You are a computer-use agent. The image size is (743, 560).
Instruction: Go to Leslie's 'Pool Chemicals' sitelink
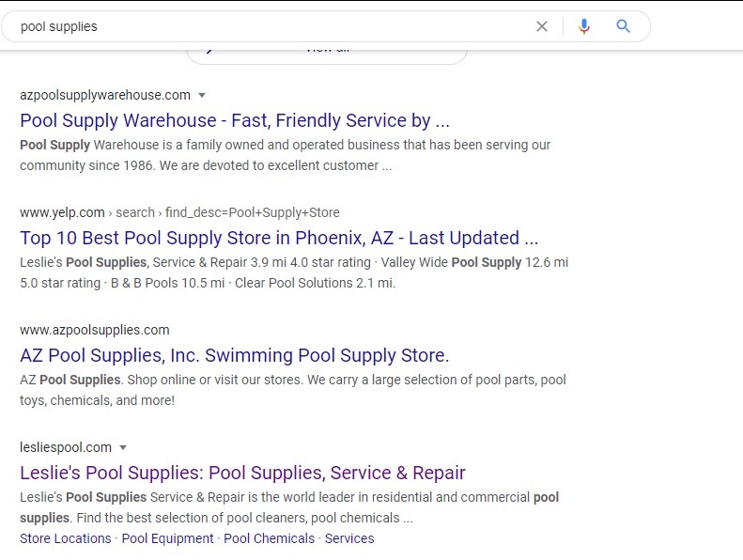pos(270,538)
